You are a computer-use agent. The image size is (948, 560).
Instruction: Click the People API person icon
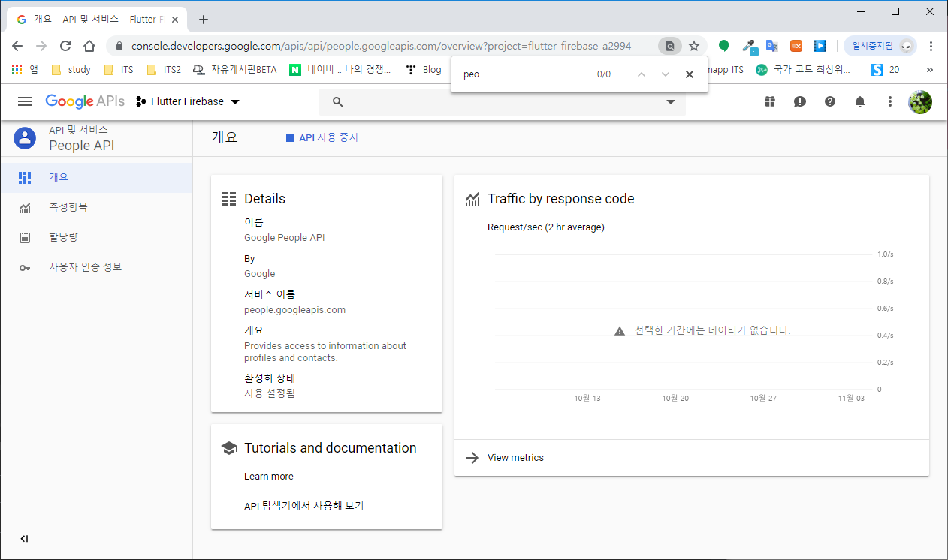(x=25, y=137)
